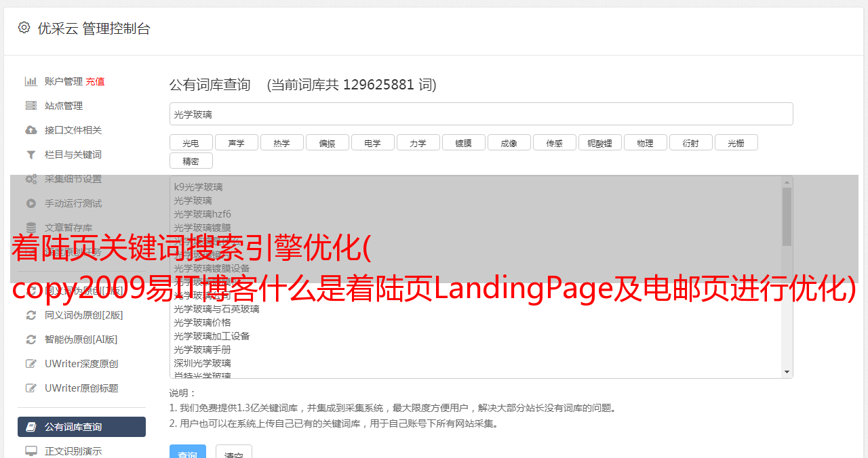868x458 pixels.
Task: Select the 光栅 tag
Action: (736, 142)
